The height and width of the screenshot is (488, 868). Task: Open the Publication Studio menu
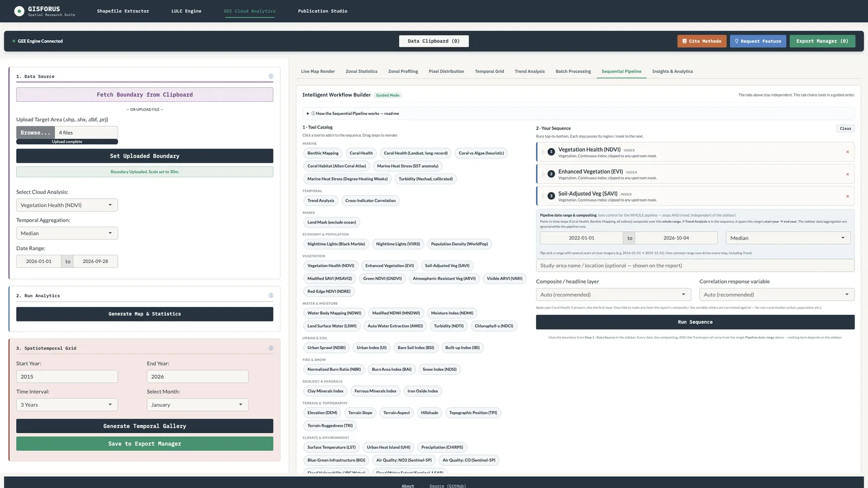(322, 11)
